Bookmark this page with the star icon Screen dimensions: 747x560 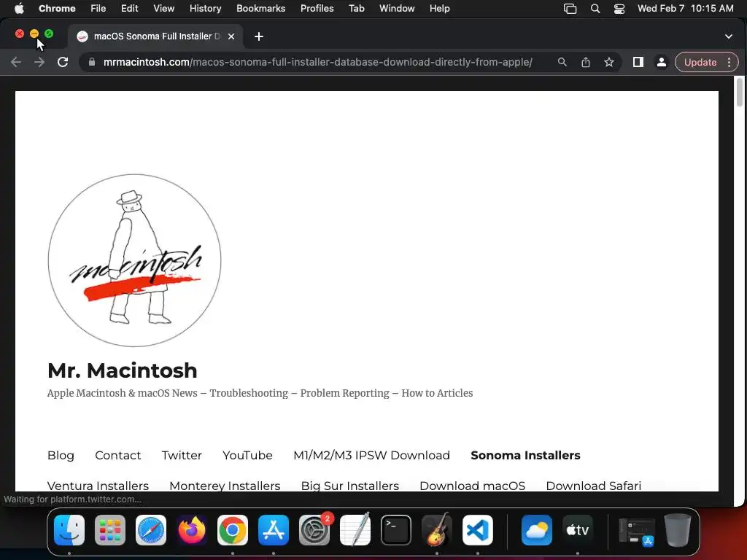tap(609, 63)
